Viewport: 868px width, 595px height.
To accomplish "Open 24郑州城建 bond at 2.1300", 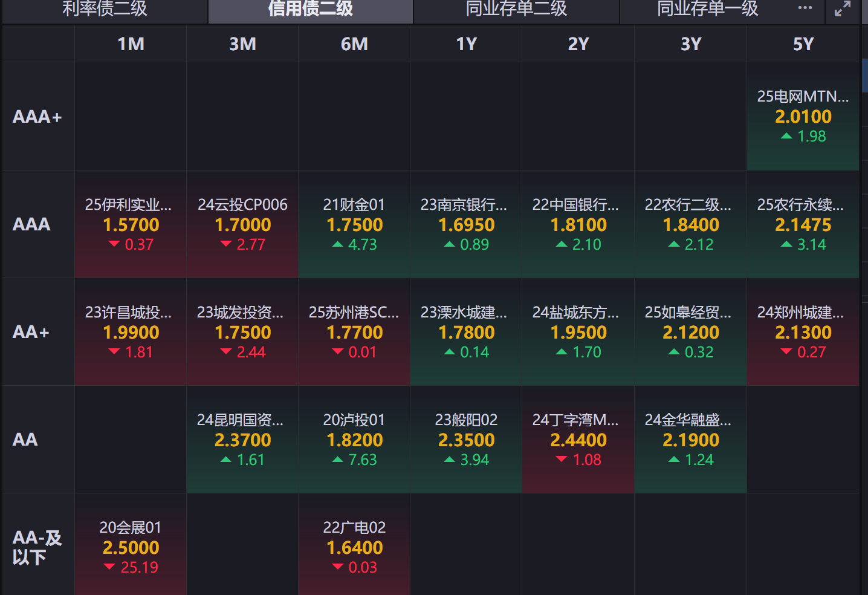I will (x=803, y=332).
